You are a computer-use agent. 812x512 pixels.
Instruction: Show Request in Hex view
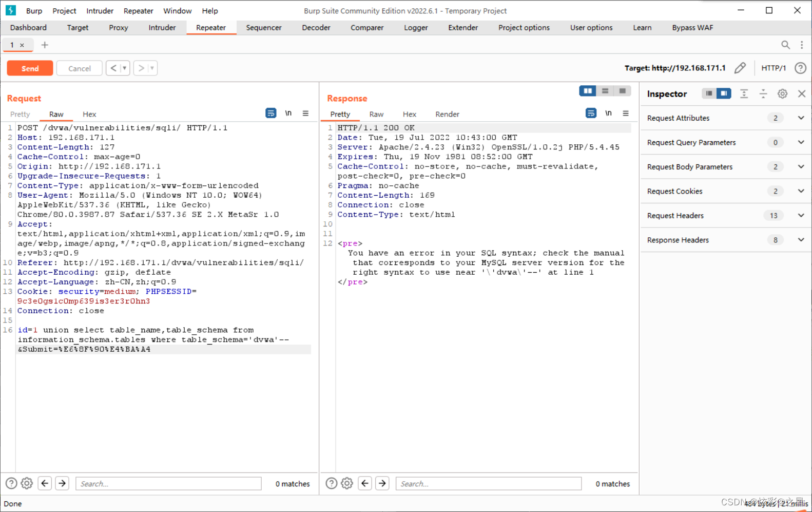point(89,114)
